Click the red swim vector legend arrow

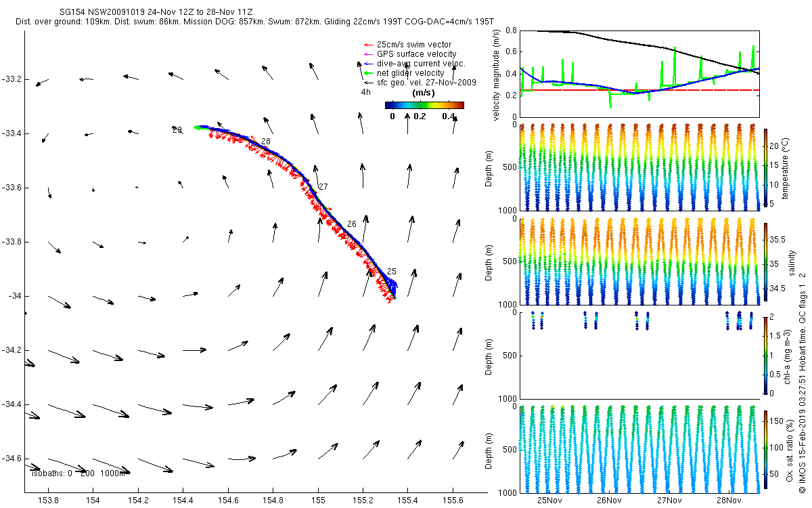coord(368,45)
